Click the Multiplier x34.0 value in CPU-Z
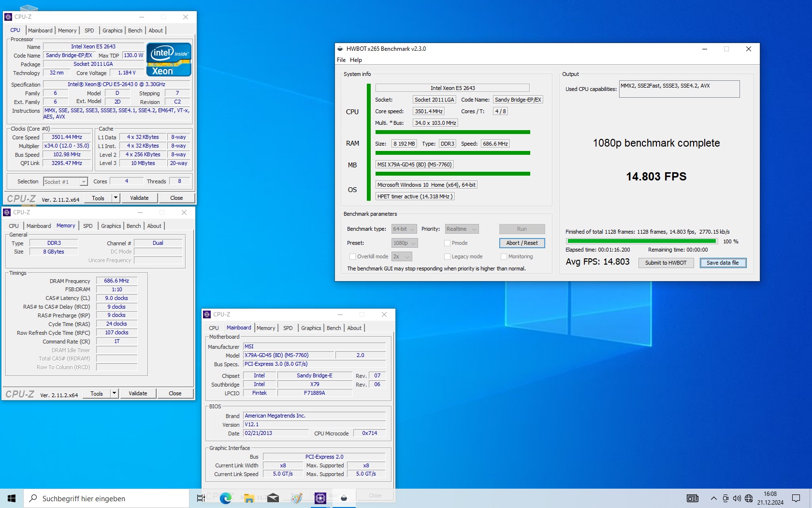Viewport: 812px width, 508px height. click(x=67, y=146)
